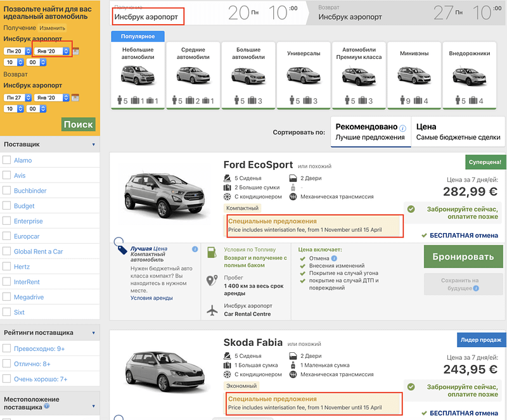Select the Популярное tab
The image size is (507, 420).
click(138, 37)
